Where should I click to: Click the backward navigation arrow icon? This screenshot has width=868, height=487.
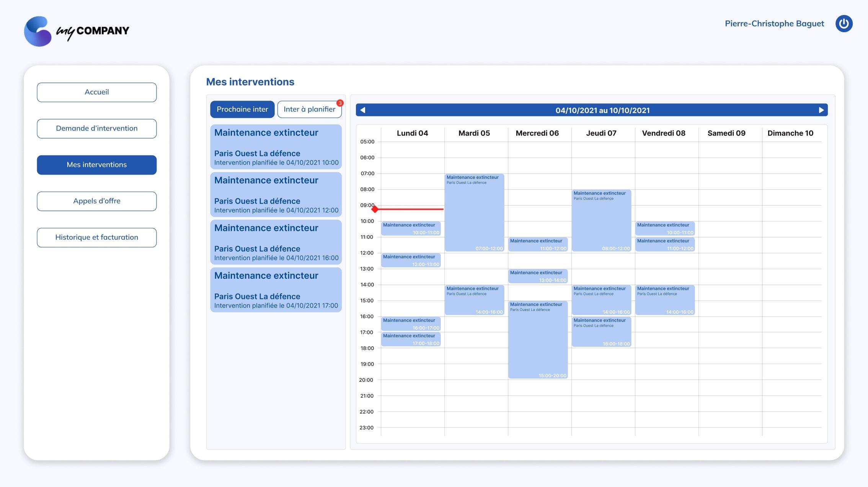[363, 109]
